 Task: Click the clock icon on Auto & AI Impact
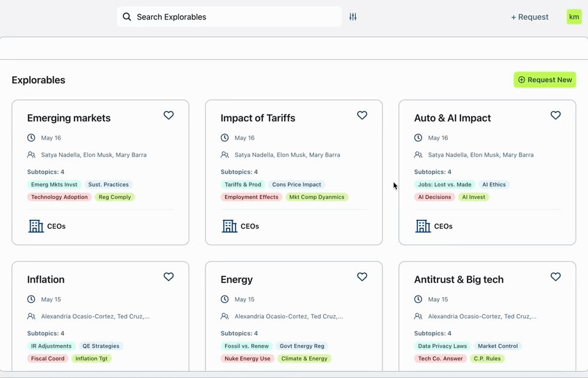[418, 138]
